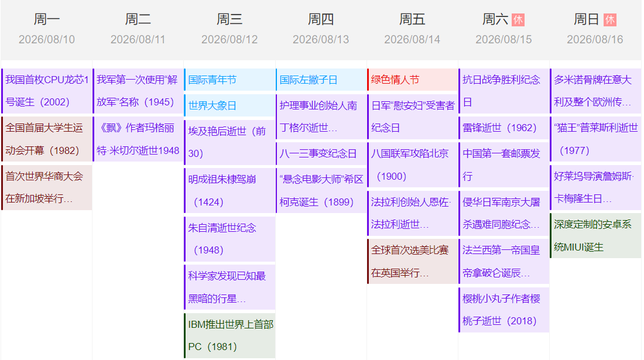Open the 世界大象日 entry
The image size is (644, 360).
[229, 105]
